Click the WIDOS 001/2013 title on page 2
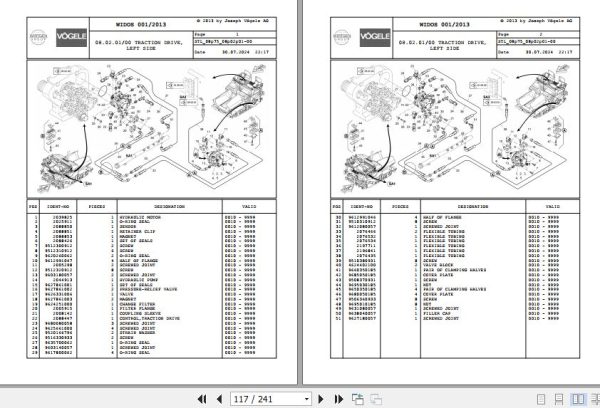Screen dimensions: 600x408 pos(445,24)
